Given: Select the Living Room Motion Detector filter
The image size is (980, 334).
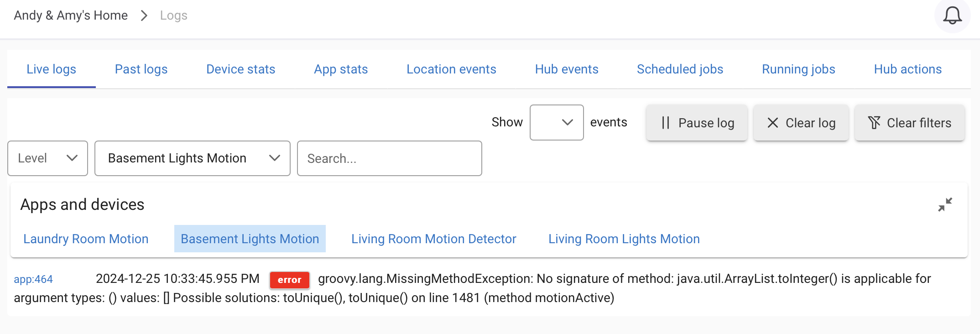Looking at the screenshot, I should [433, 239].
